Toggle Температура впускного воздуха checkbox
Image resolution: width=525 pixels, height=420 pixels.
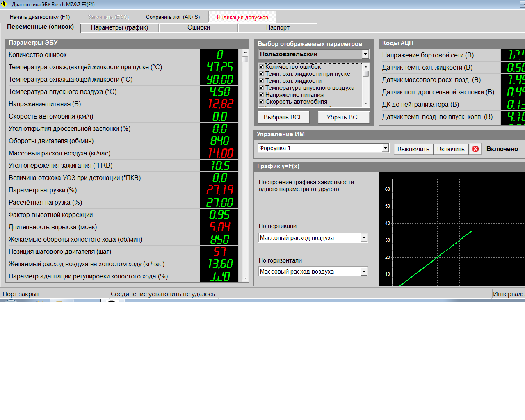click(262, 88)
